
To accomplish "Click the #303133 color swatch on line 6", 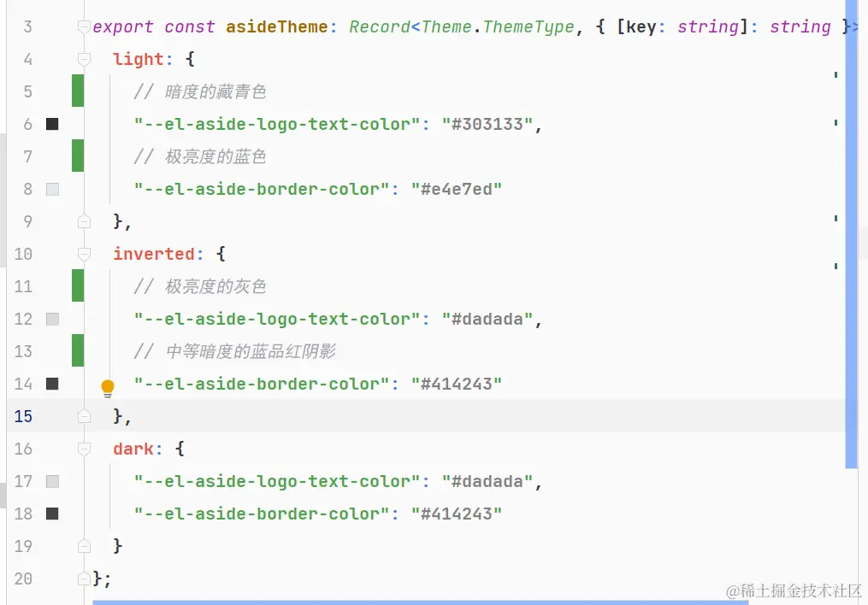I will pyautogui.click(x=52, y=124).
